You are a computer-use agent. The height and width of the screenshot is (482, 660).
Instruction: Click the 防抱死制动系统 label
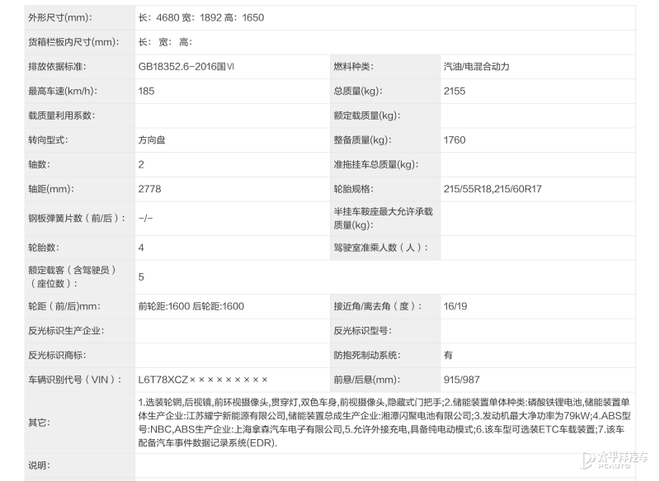367,355
